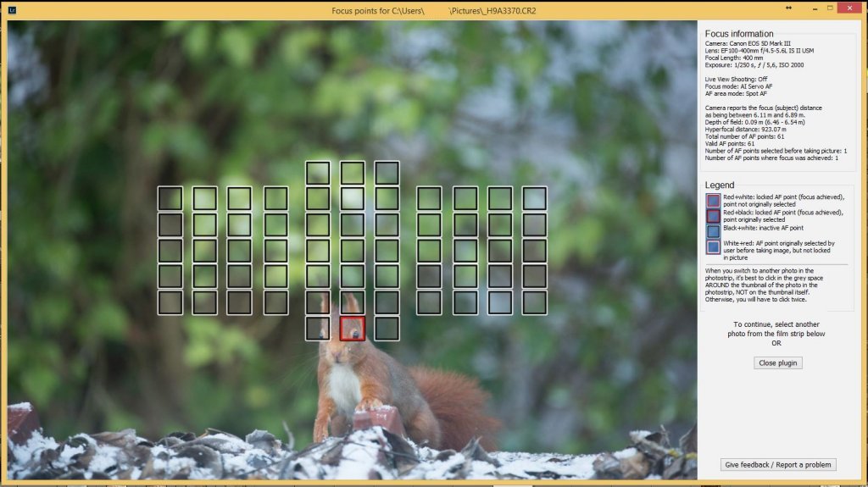Viewport: 868px width, 487px height.
Task: Click the AF point left of the red one
Action: click(x=318, y=329)
